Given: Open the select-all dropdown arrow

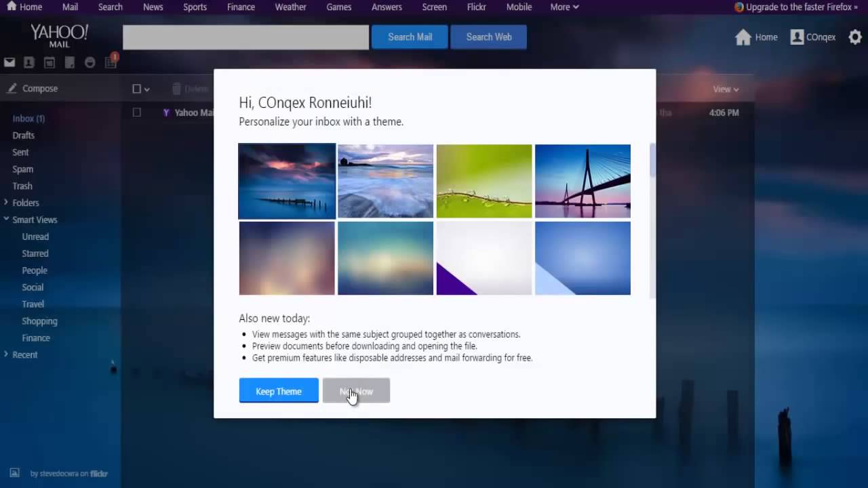Looking at the screenshot, I should (x=146, y=89).
